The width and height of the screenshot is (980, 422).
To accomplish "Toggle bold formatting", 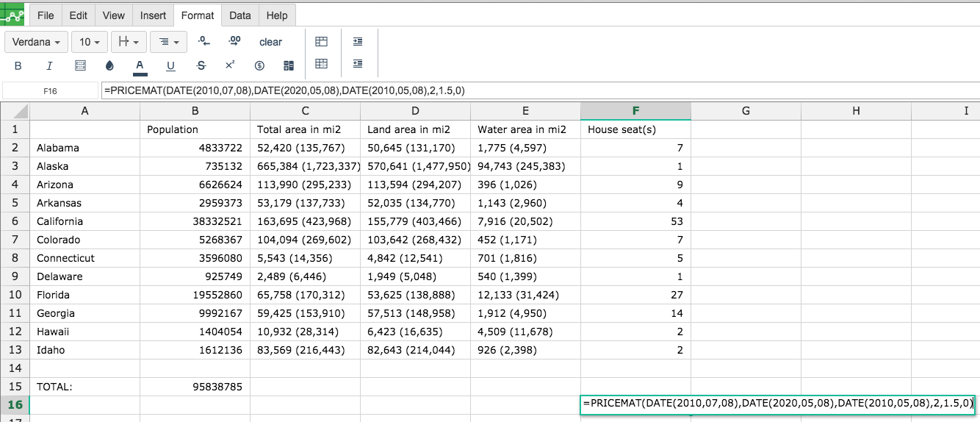I will 18,65.
